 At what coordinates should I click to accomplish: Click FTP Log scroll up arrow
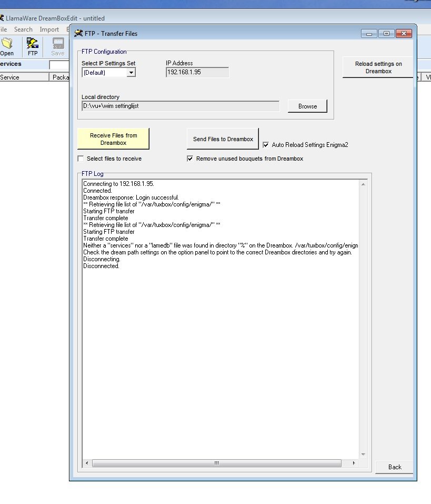pyautogui.click(x=363, y=184)
